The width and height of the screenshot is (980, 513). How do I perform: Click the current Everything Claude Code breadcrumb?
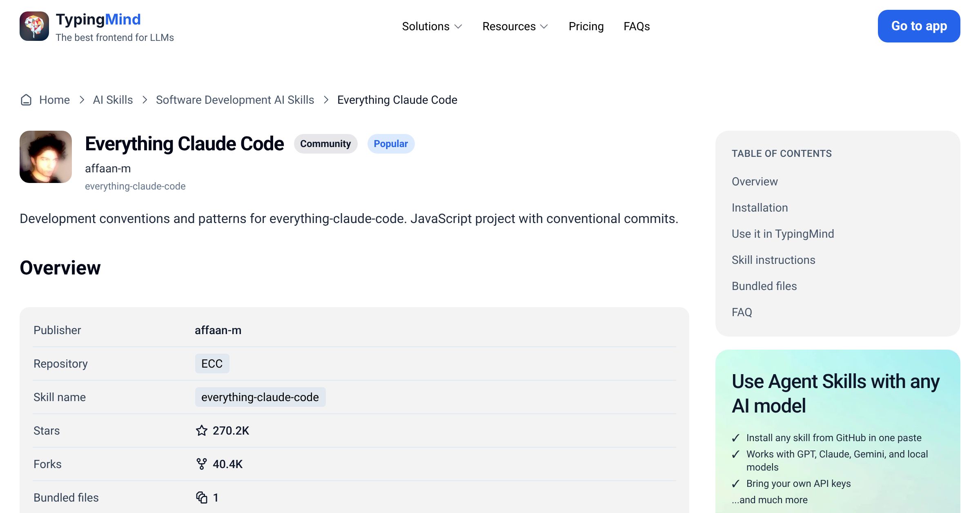[x=397, y=100]
